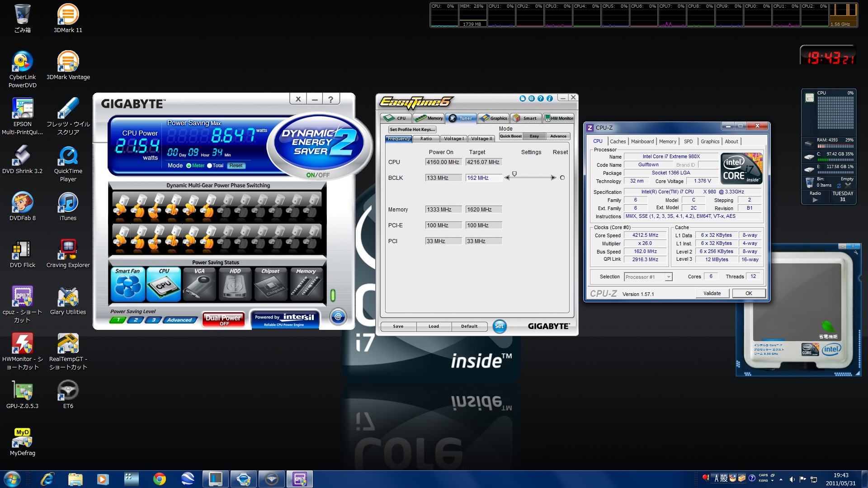Viewport: 868px width, 488px height.
Task: Open Google Earth from the taskbar
Action: (x=187, y=479)
